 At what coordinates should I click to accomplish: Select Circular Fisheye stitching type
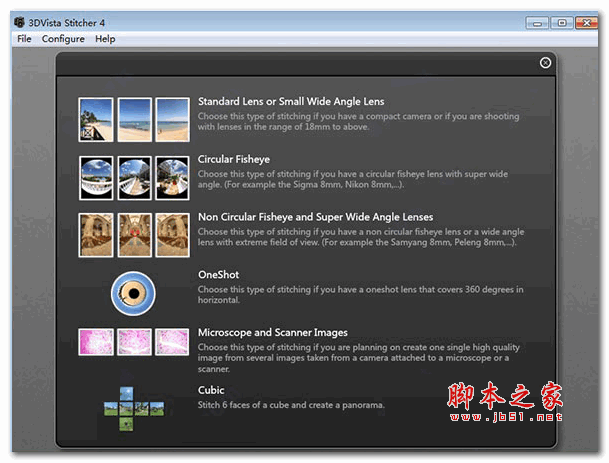point(234,159)
